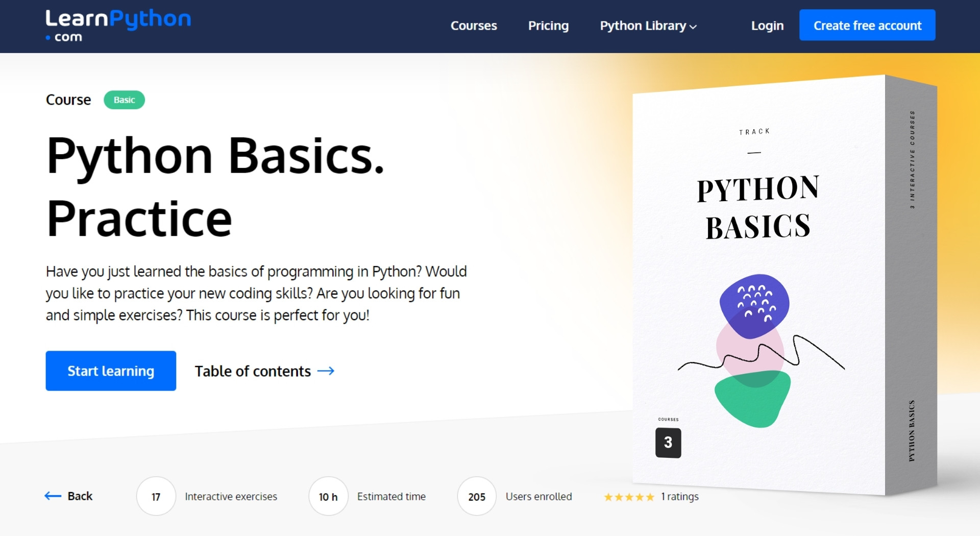The image size is (980, 536).
Task: Click the interactive exercises counter circle showing 17
Action: click(155, 496)
